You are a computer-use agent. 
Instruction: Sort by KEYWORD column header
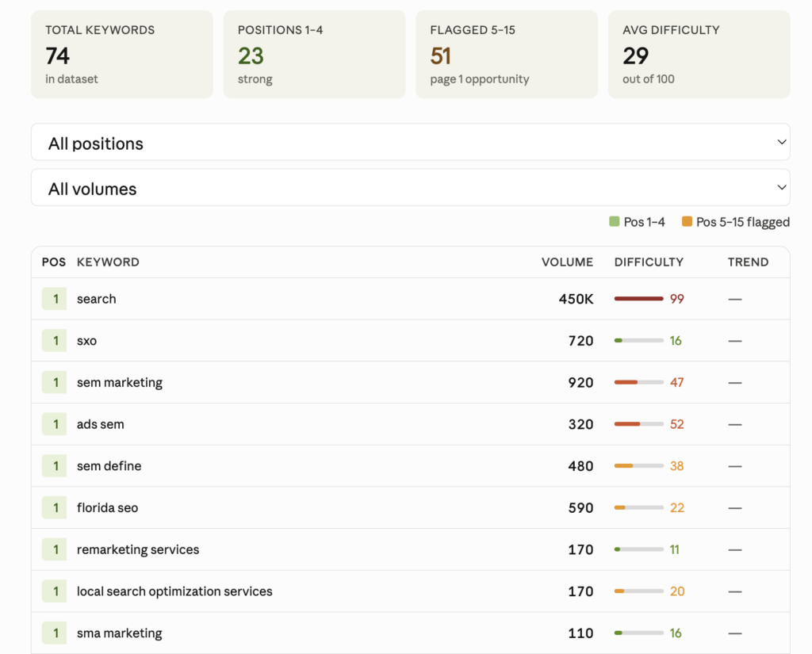click(x=108, y=262)
